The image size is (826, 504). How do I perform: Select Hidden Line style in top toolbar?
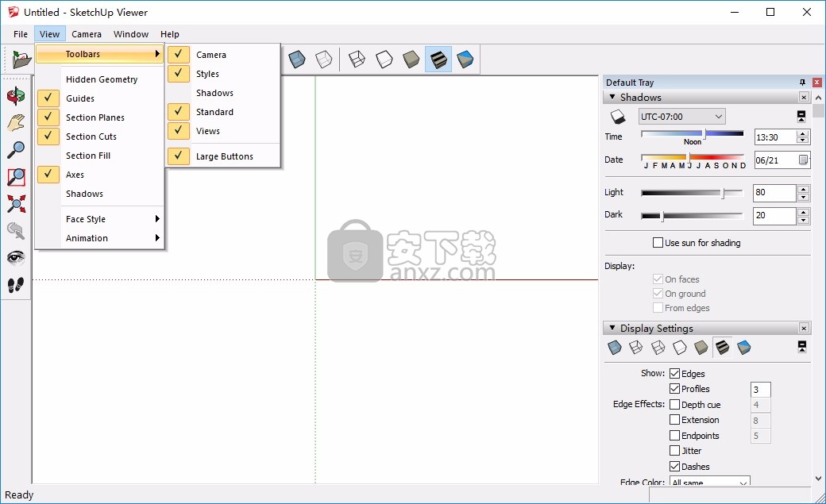tap(384, 59)
